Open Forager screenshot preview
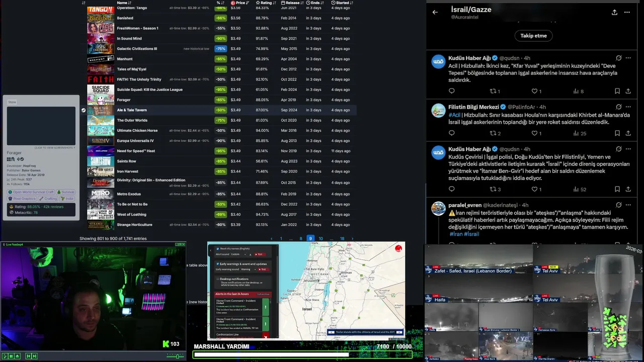Image resolution: width=644 pixels, height=362 pixels. 41,126
